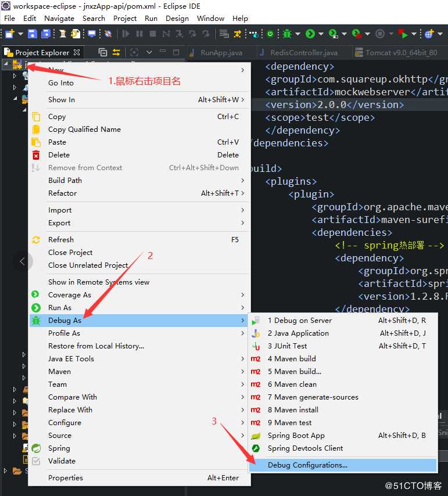The width and height of the screenshot is (448, 496).
Task: Choose 4 Maven build debug option
Action: point(343,359)
